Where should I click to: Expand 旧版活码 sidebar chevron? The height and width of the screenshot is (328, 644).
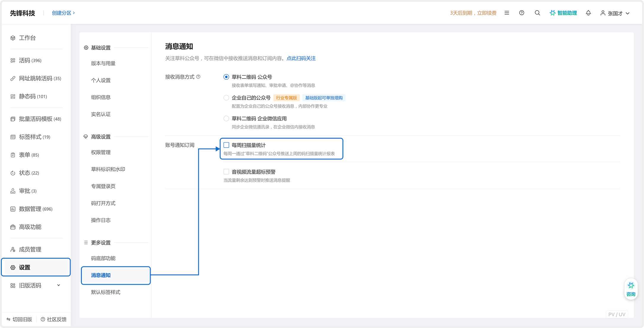[58, 285]
